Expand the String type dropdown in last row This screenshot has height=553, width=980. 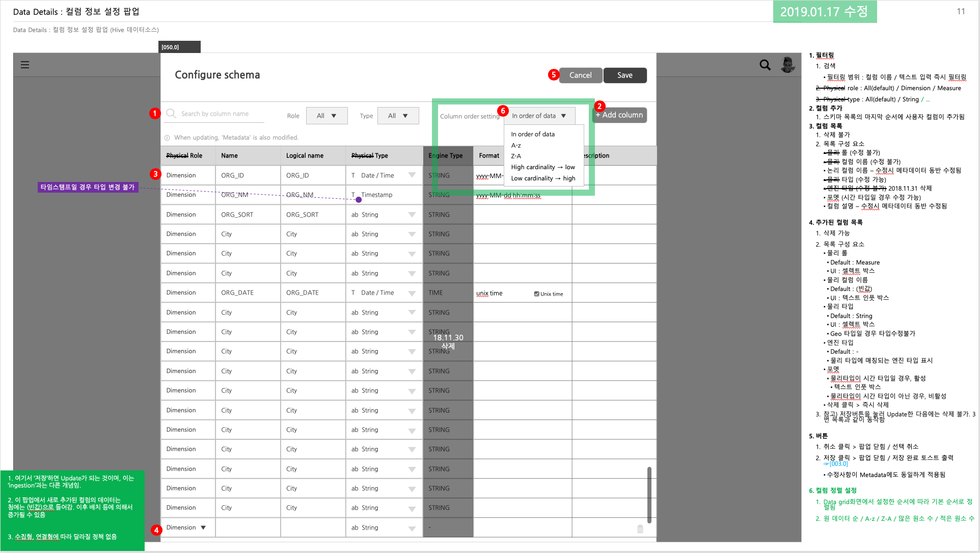[x=412, y=528]
